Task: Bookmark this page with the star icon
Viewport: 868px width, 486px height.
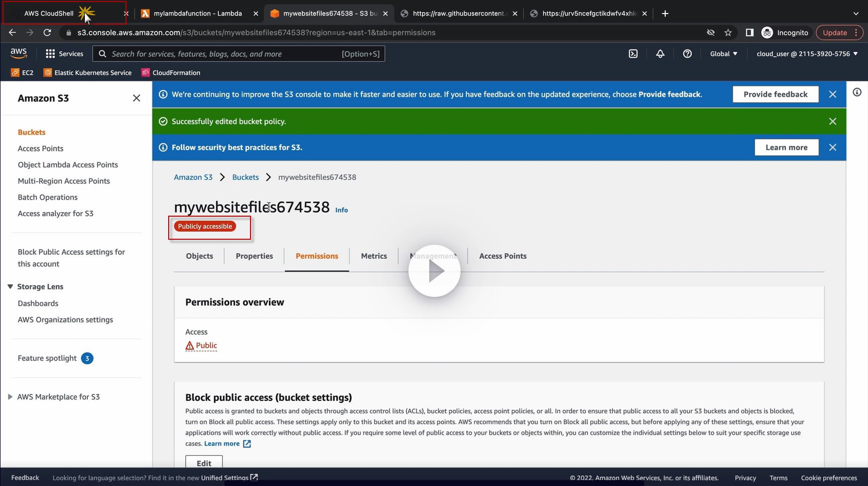Action: (x=728, y=33)
